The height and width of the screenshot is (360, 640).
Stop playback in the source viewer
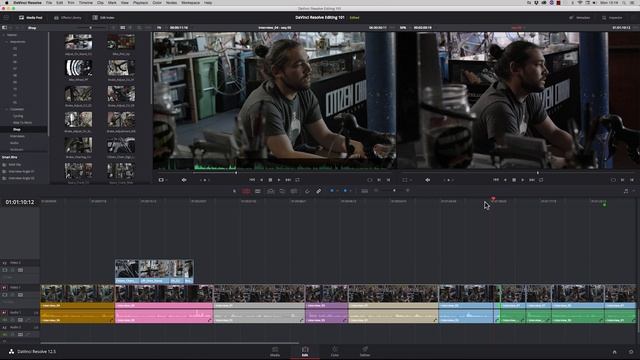coord(270,180)
